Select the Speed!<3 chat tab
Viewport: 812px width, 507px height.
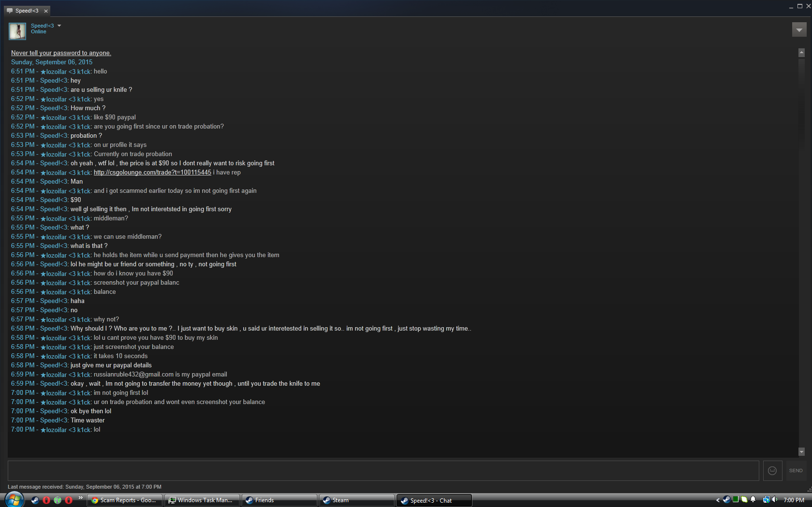tap(27, 11)
